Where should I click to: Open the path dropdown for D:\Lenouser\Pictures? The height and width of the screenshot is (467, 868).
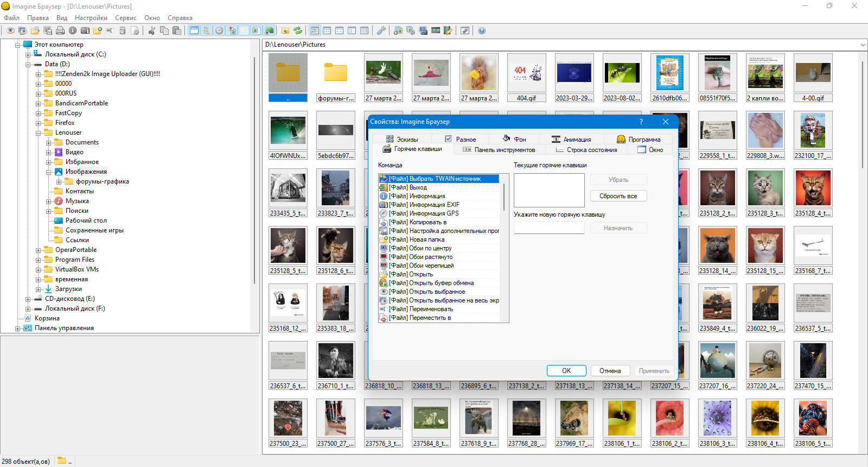862,45
